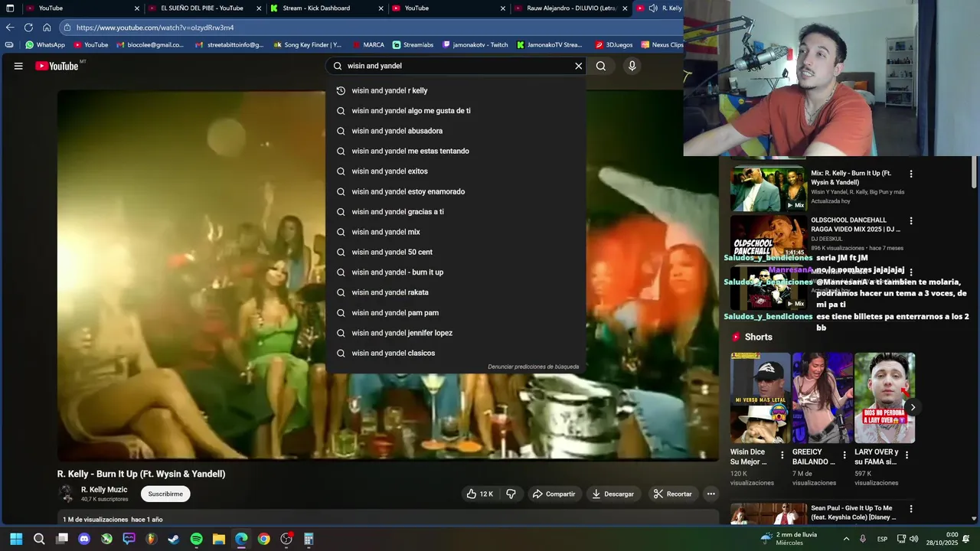Image resolution: width=980 pixels, height=551 pixels.
Task: Go back with browser back arrow
Action: click(x=10, y=28)
